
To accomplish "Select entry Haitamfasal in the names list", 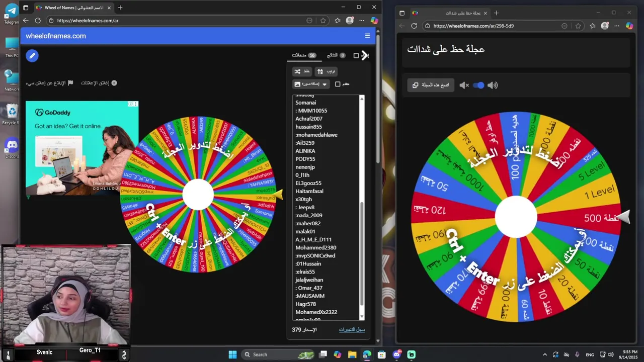I will [309, 191].
